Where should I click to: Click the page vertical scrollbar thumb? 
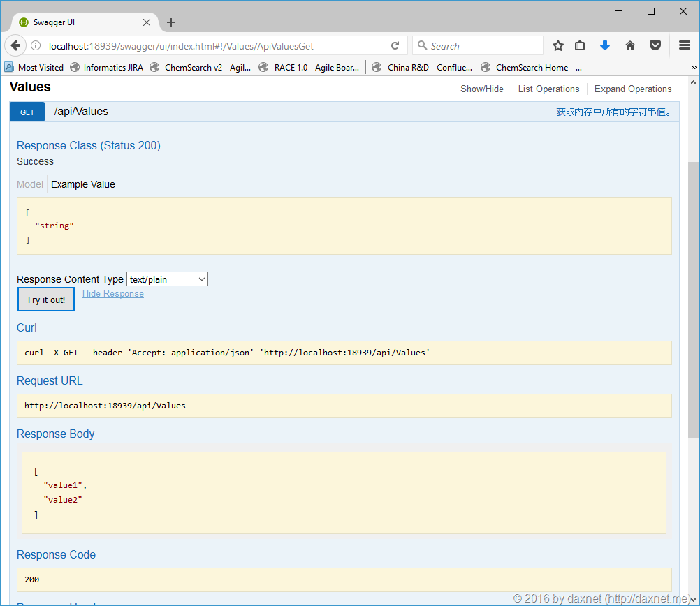click(x=693, y=300)
